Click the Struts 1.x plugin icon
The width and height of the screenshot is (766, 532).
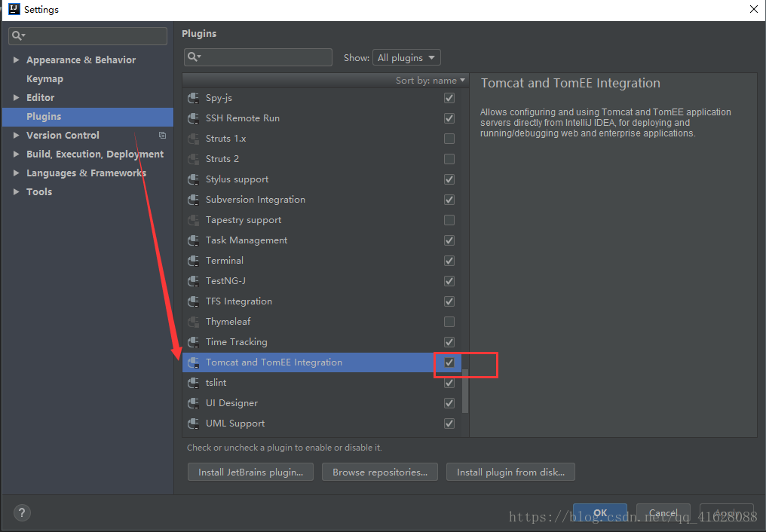click(194, 139)
